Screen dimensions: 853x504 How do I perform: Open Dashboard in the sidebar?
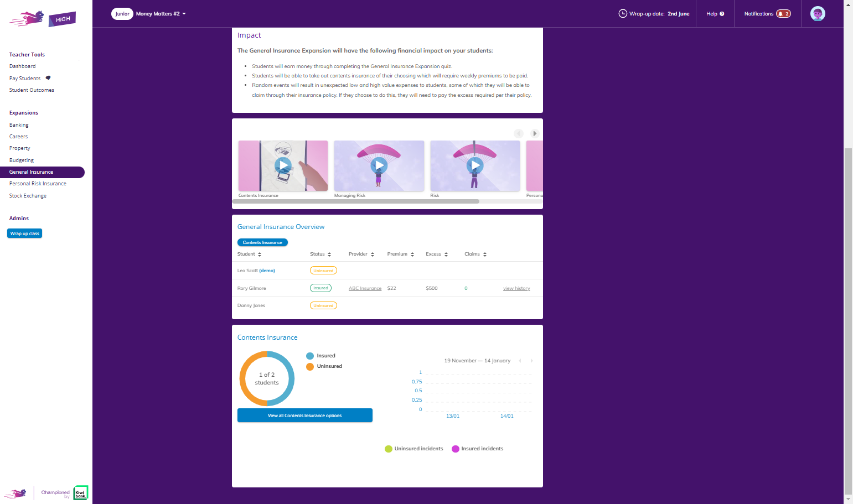coord(23,66)
